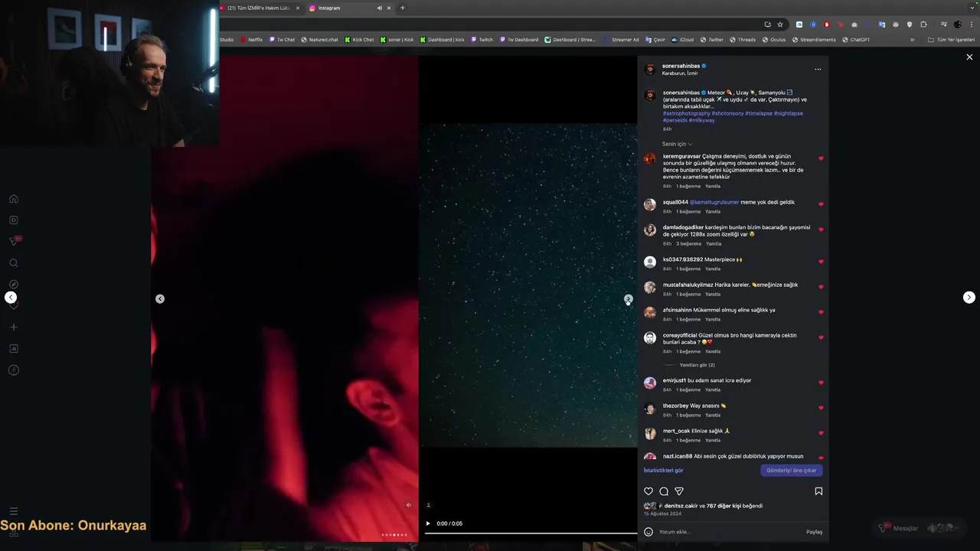
Task: Show previous carousel slide
Action: click(160, 299)
